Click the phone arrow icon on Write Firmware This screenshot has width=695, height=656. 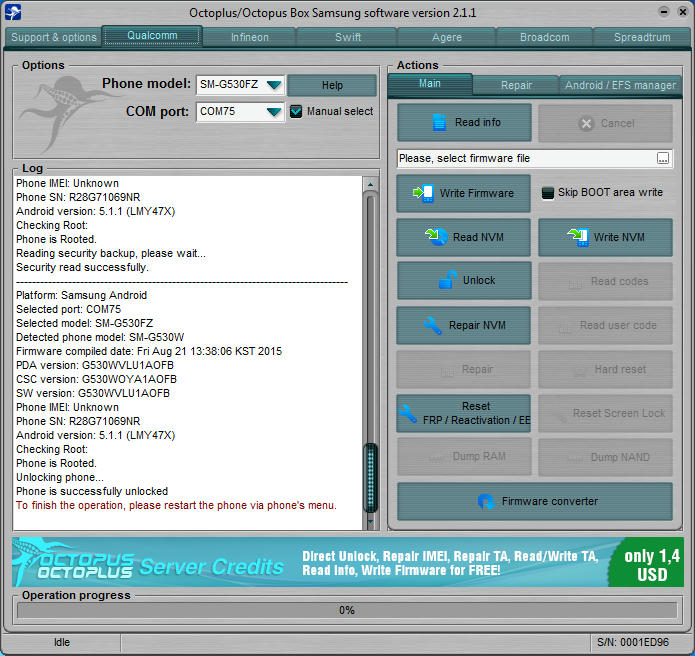[x=423, y=193]
